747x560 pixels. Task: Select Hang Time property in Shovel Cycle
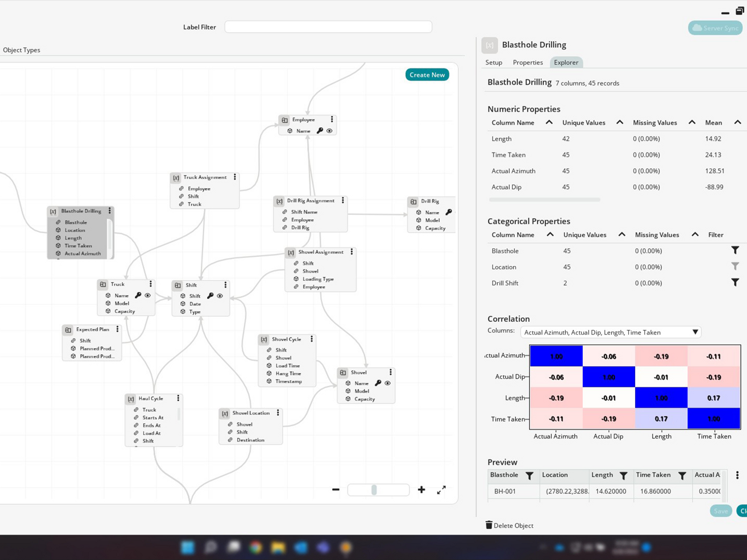[288, 373]
